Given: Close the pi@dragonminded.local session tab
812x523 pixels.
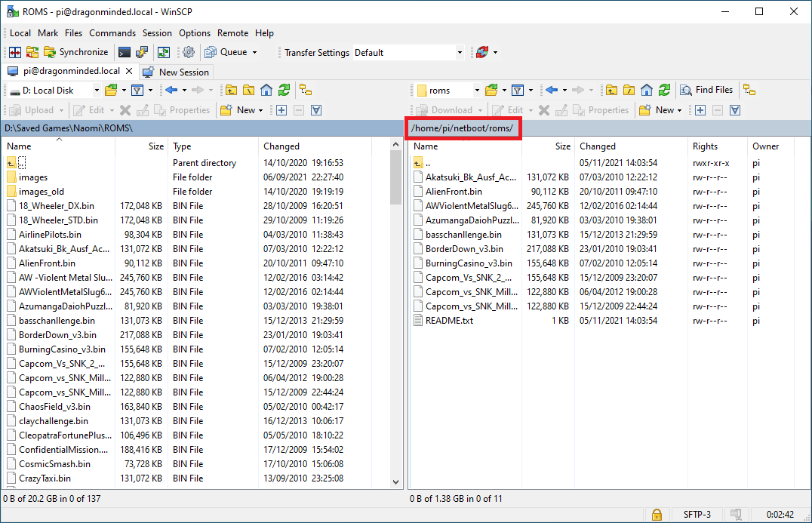Looking at the screenshot, I should (x=130, y=72).
